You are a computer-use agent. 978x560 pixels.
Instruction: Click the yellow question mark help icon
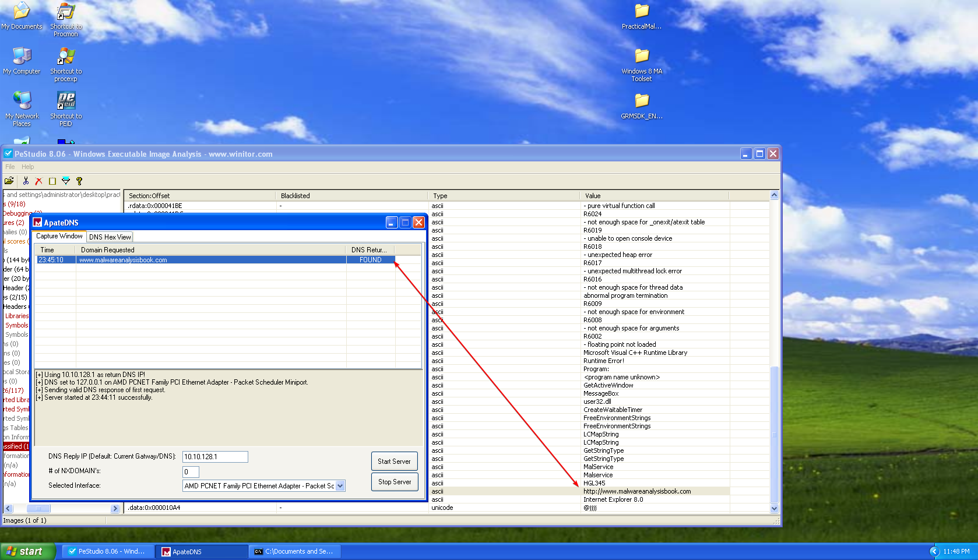[x=79, y=181]
